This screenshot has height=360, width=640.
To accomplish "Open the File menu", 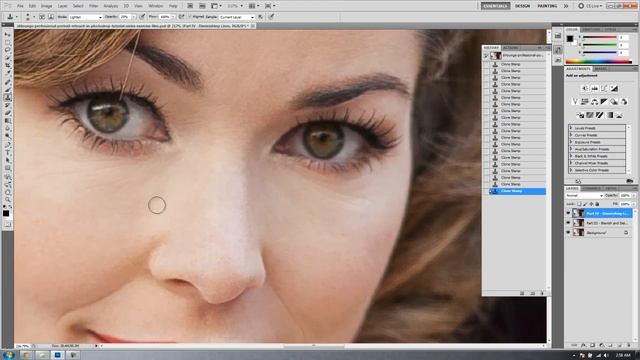I will 20,6.
